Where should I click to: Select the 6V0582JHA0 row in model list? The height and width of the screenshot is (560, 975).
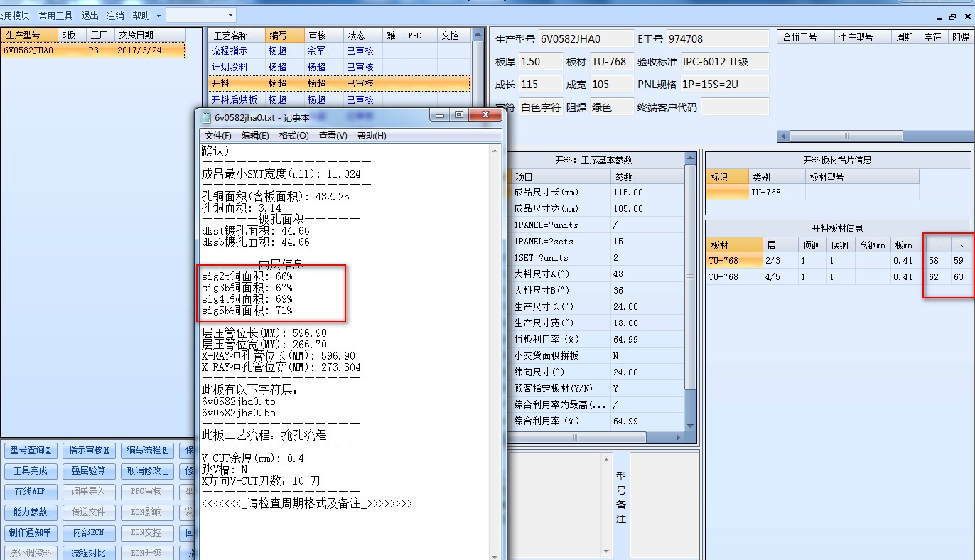[x=92, y=50]
